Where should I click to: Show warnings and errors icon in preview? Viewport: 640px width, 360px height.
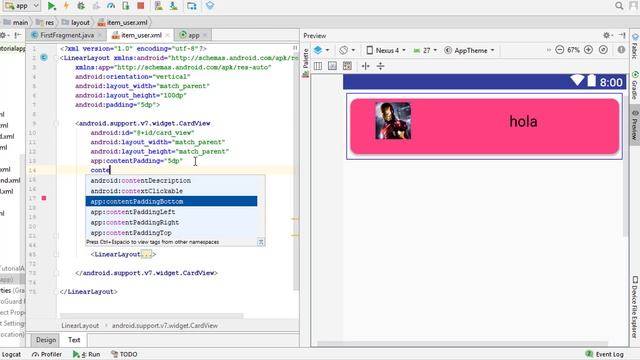tap(621, 50)
